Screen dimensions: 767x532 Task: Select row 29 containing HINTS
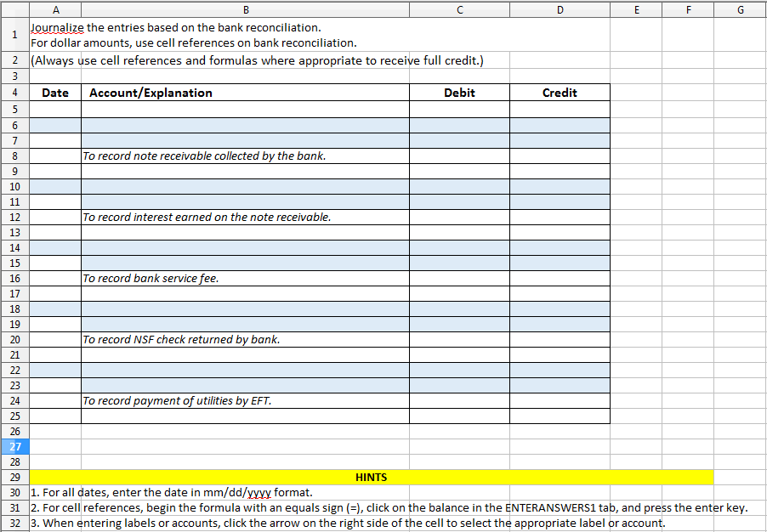(x=14, y=477)
